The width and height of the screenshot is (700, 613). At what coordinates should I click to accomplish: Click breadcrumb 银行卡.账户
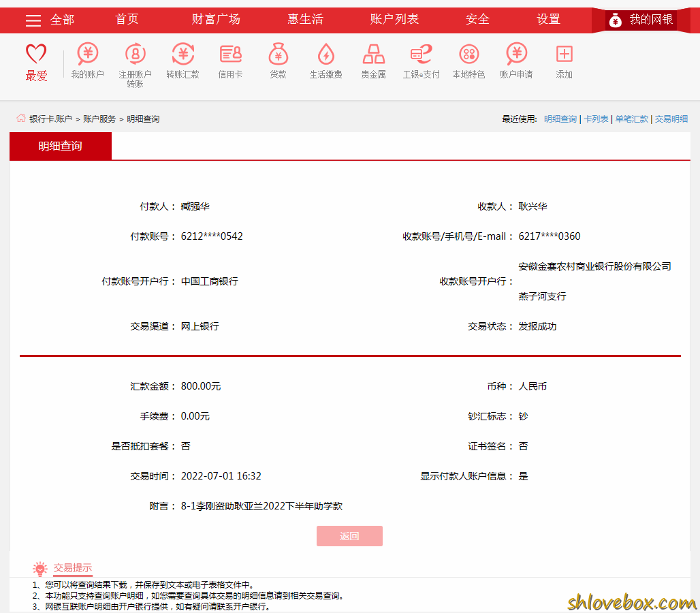pos(50,119)
